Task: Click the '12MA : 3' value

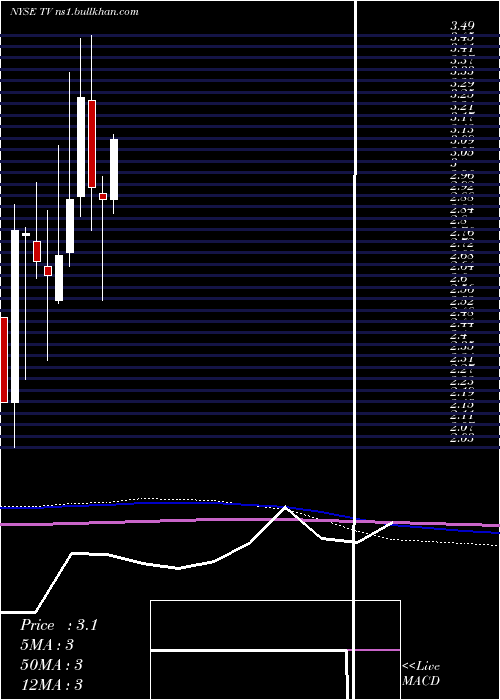Action: pos(51,684)
